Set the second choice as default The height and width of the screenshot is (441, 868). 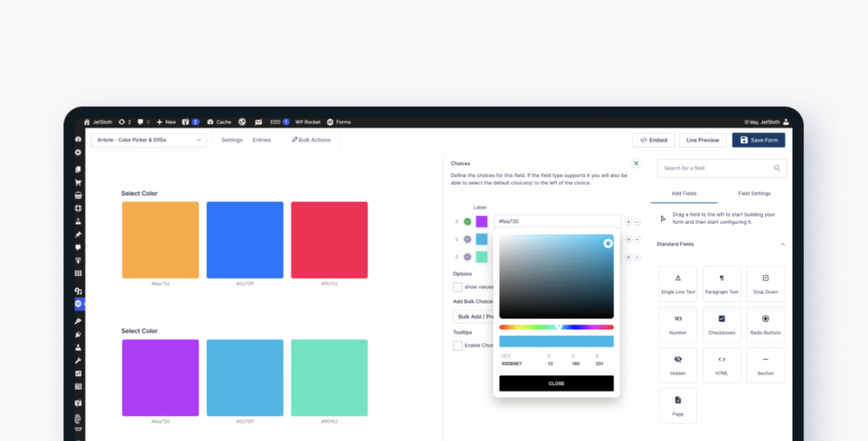coord(467,239)
